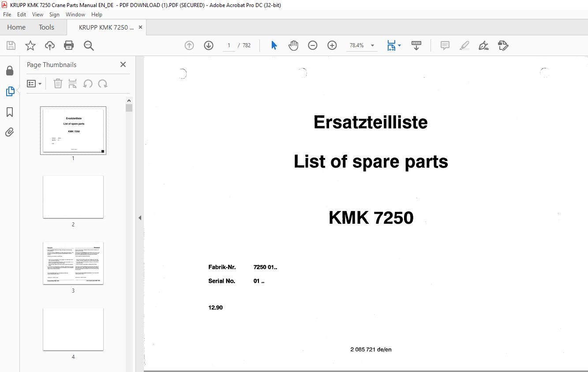
Task: Click the 2 085 721 de/en text
Action: (371, 349)
